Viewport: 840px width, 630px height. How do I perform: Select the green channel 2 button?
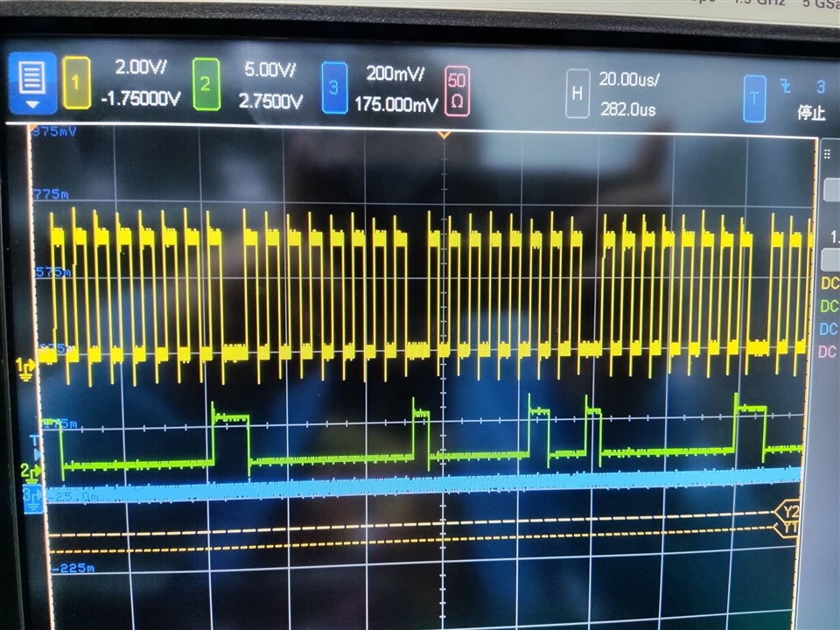pyautogui.click(x=206, y=85)
